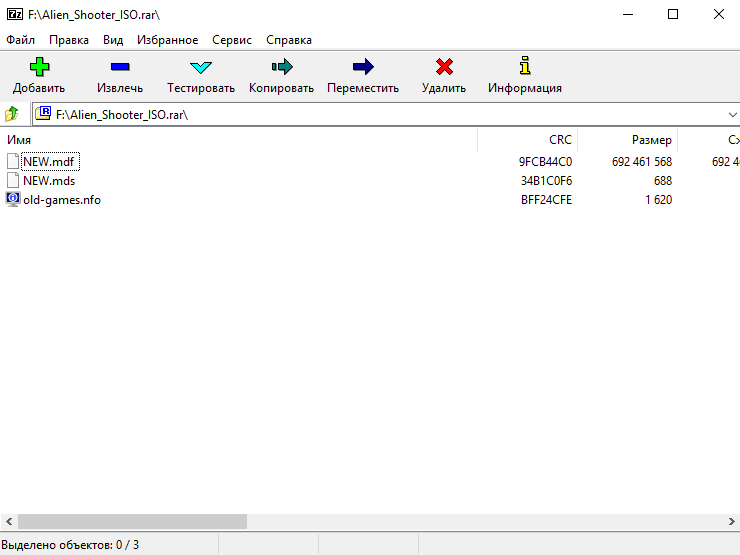
Task: Click size value 1 620
Action: pyautogui.click(x=658, y=200)
